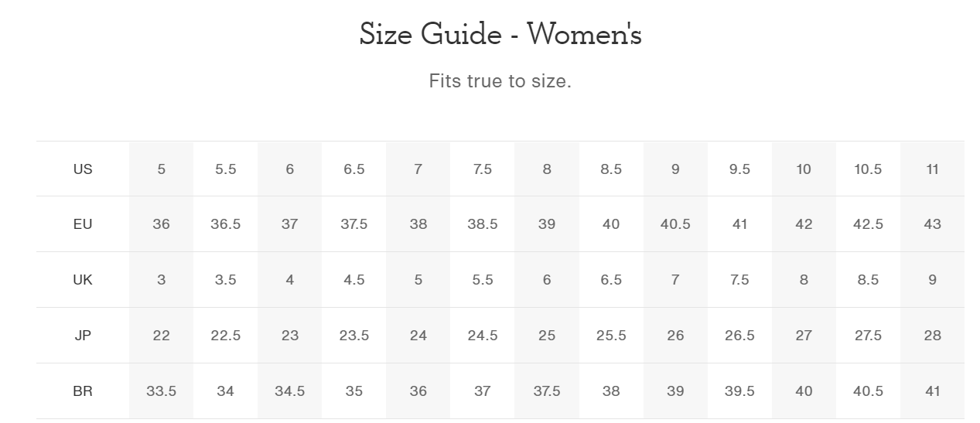The height and width of the screenshot is (423, 980).
Task: Click EU size 40.5 cell
Action: point(675,224)
